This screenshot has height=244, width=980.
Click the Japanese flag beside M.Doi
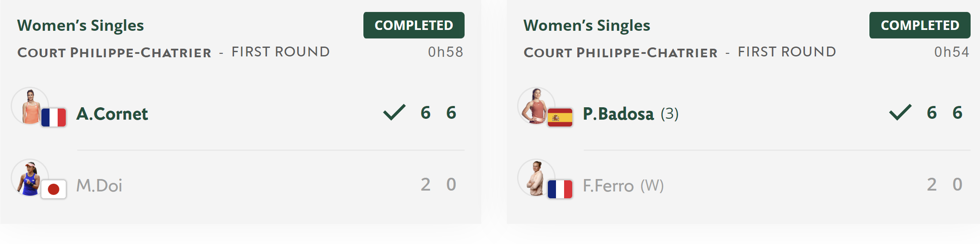[x=54, y=189]
